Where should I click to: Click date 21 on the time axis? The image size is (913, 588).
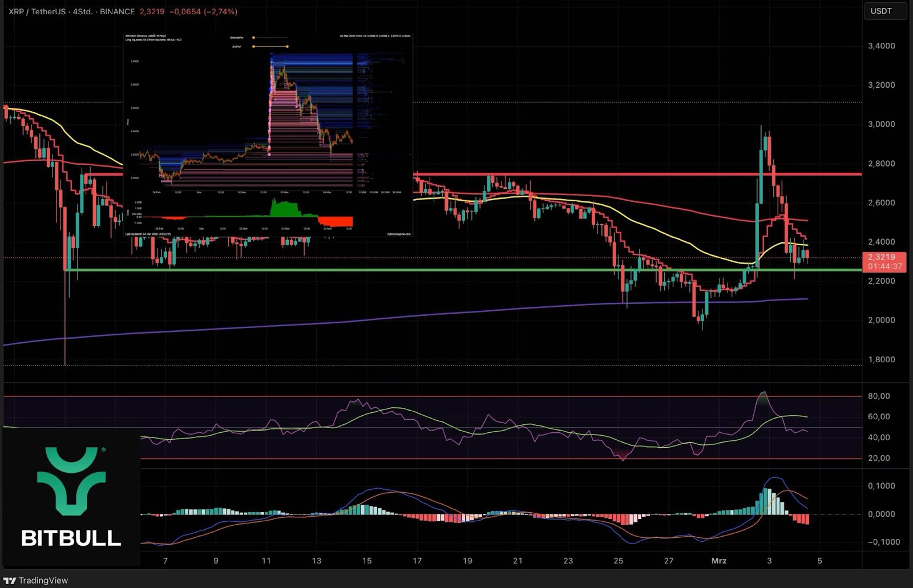point(518,561)
